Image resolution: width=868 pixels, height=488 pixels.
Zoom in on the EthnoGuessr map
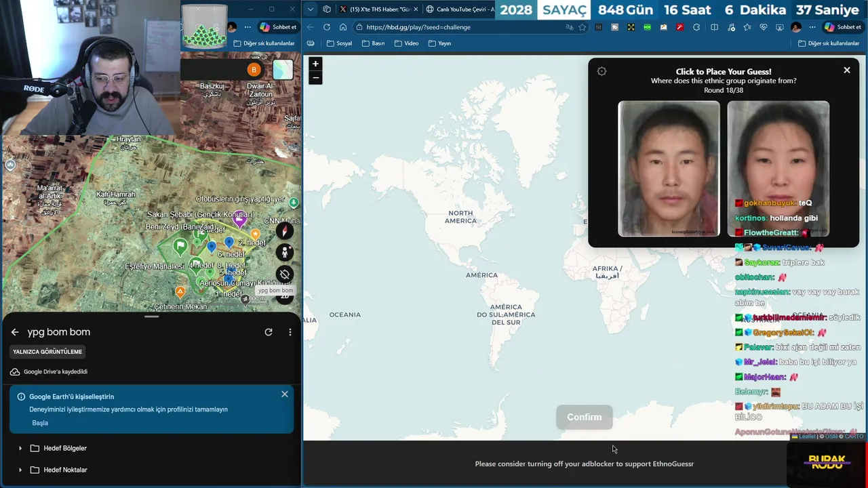tap(315, 64)
